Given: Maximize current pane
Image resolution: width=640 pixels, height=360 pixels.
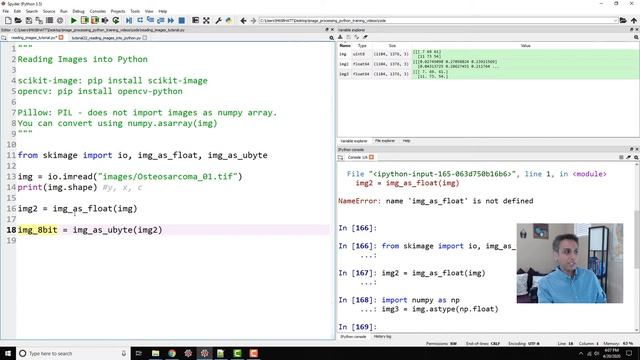Looking at the screenshot, I should pyautogui.click(x=196, y=20).
